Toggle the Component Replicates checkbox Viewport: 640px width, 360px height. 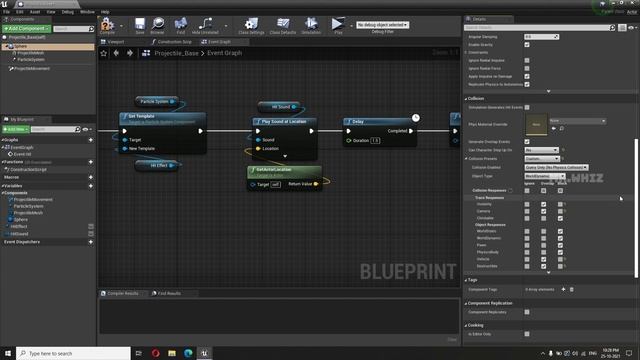(527, 312)
